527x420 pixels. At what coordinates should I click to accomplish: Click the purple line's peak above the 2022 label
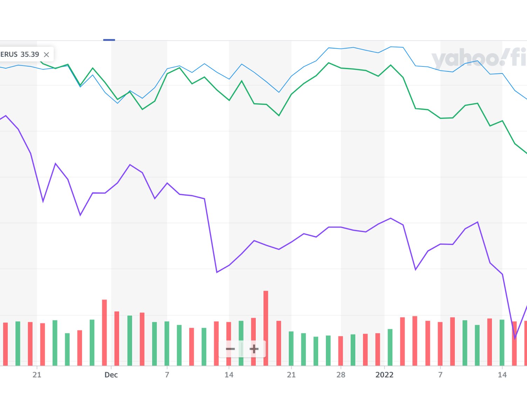pos(391,218)
